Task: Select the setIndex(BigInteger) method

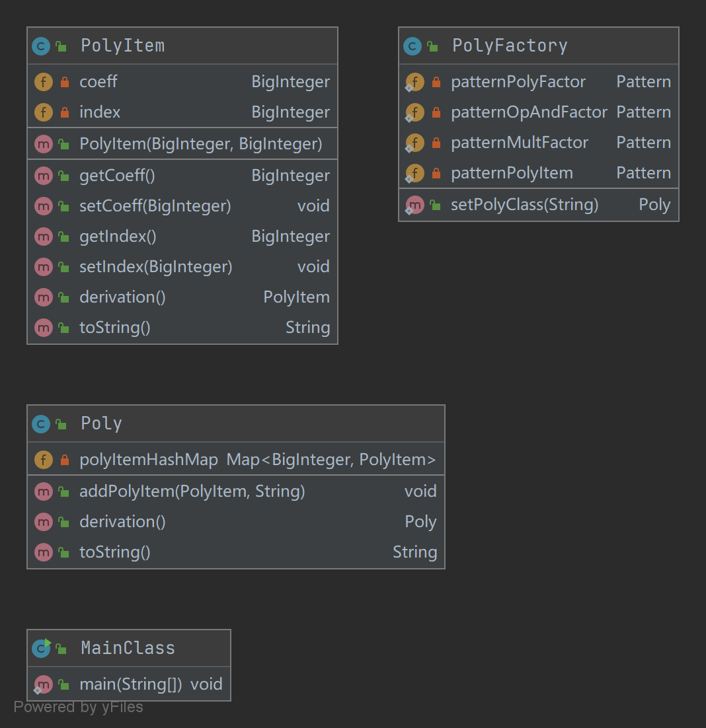Action: (x=155, y=267)
